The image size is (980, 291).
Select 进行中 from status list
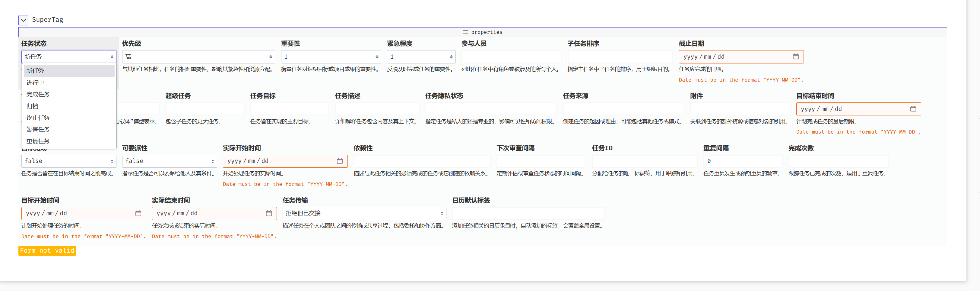click(35, 83)
